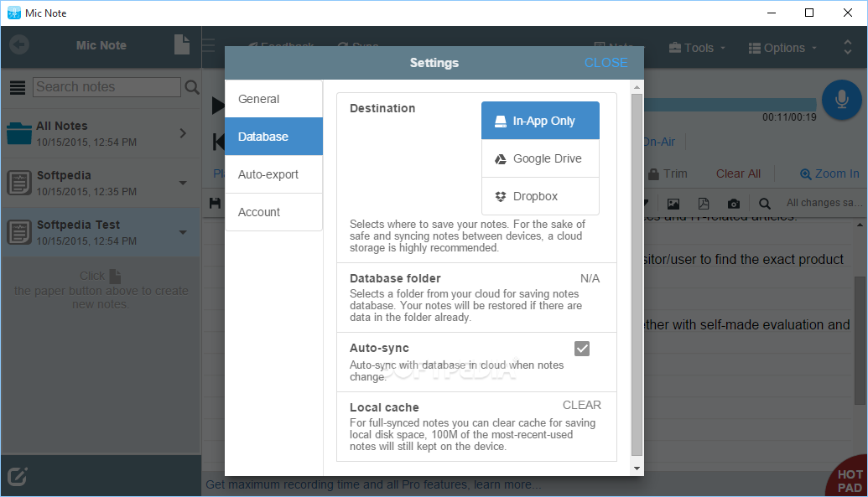Open Softpedia Test note dropdown arrow

click(183, 232)
